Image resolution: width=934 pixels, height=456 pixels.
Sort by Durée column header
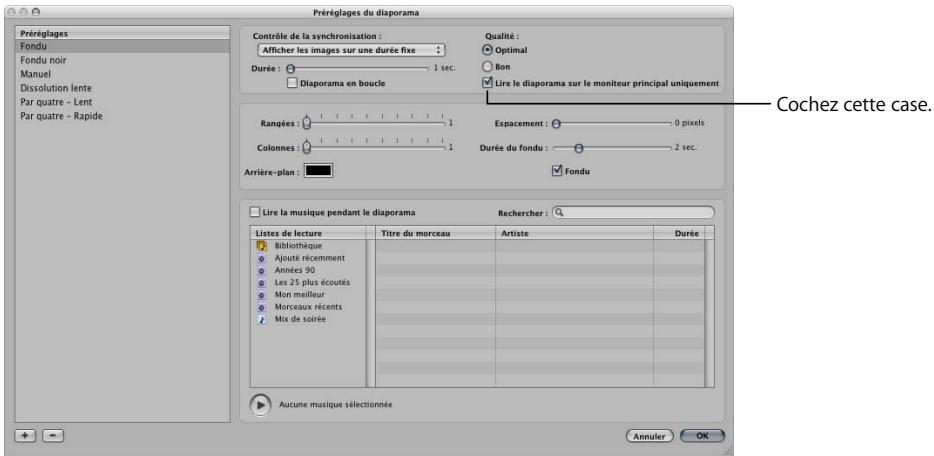[679, 234]
